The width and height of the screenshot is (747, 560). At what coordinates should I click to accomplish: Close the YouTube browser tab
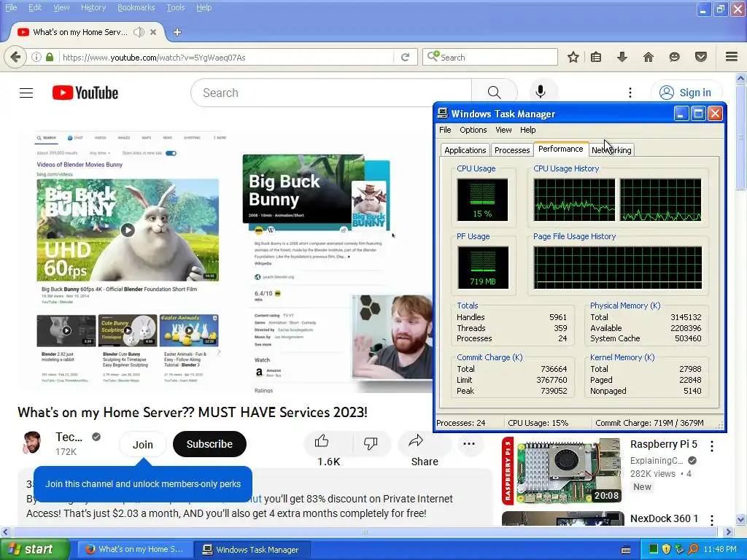click(153, 32)
